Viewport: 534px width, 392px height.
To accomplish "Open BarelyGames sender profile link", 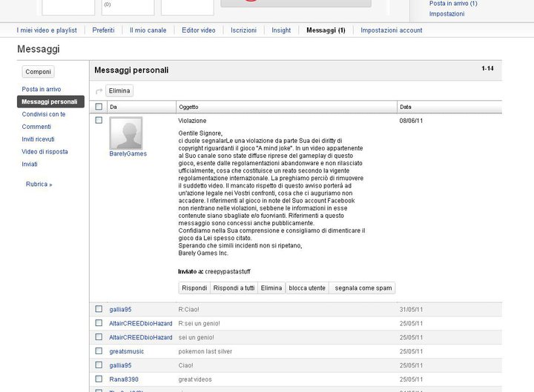I will coord(128,154).
